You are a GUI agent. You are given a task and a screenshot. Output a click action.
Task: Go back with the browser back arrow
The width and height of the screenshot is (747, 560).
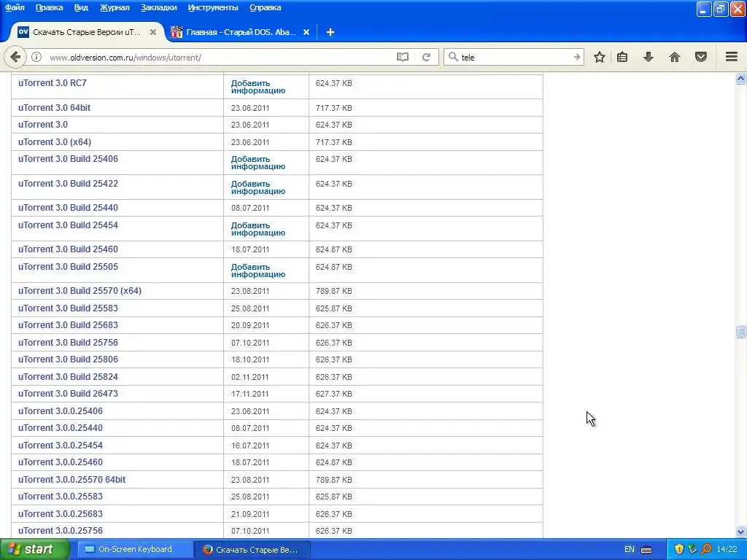pyautogui.click(x=15, y=57)
